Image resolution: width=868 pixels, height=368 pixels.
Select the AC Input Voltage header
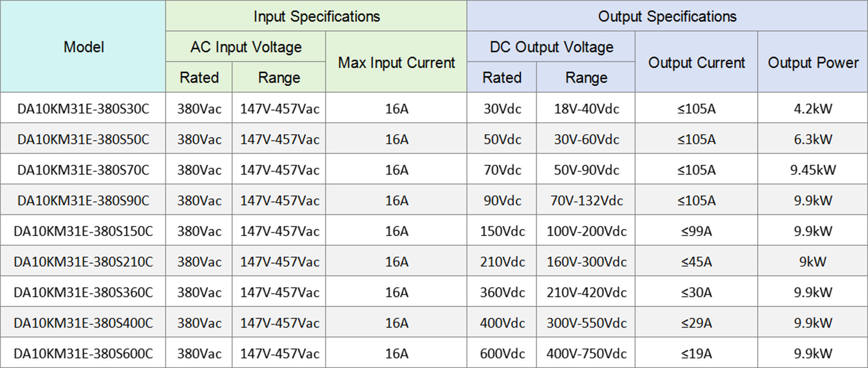245,47
